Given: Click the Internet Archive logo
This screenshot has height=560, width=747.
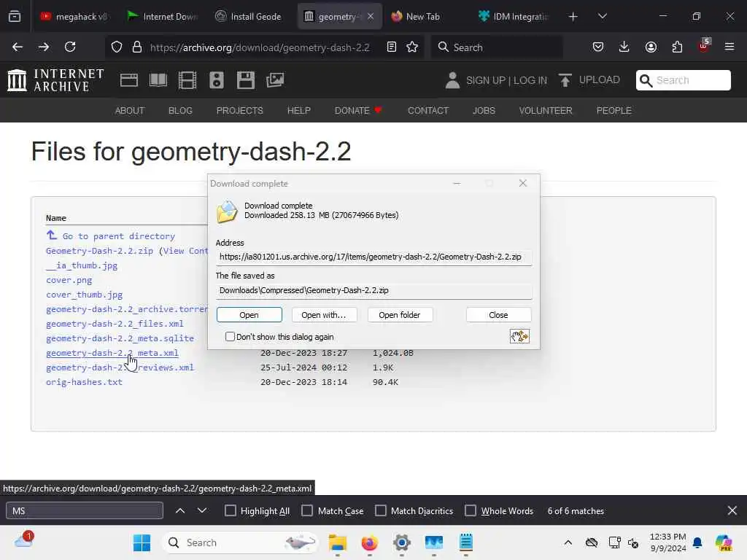Looking at the screenshot, I should [55, 80].
